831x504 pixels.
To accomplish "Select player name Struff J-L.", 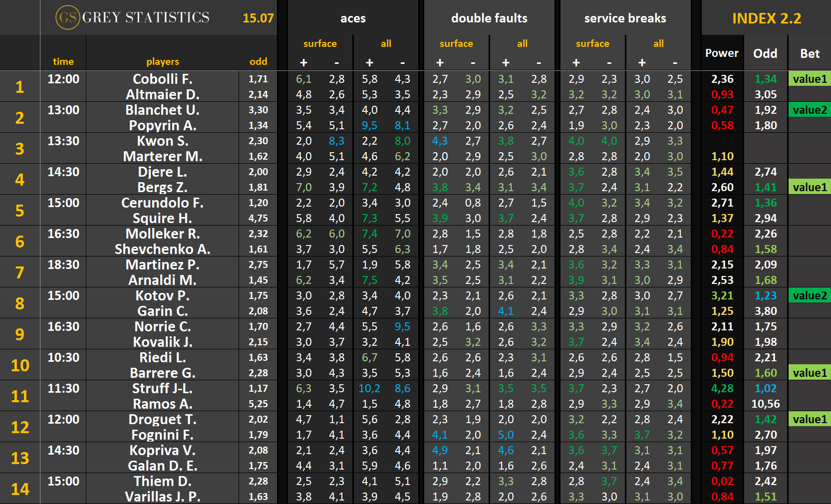I will coord(162,388).
